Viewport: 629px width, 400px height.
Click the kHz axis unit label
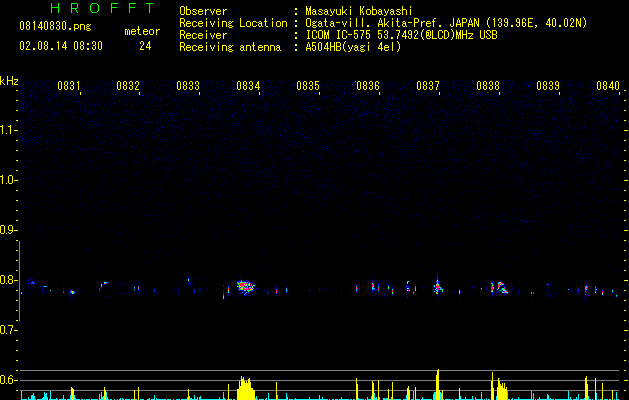click(x=9, y=81)
